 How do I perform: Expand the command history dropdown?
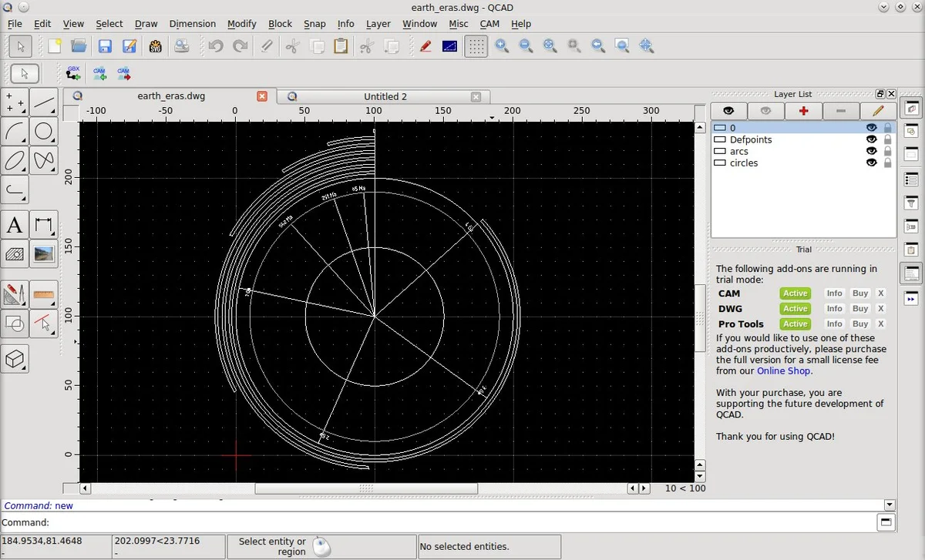coord(890,505)
